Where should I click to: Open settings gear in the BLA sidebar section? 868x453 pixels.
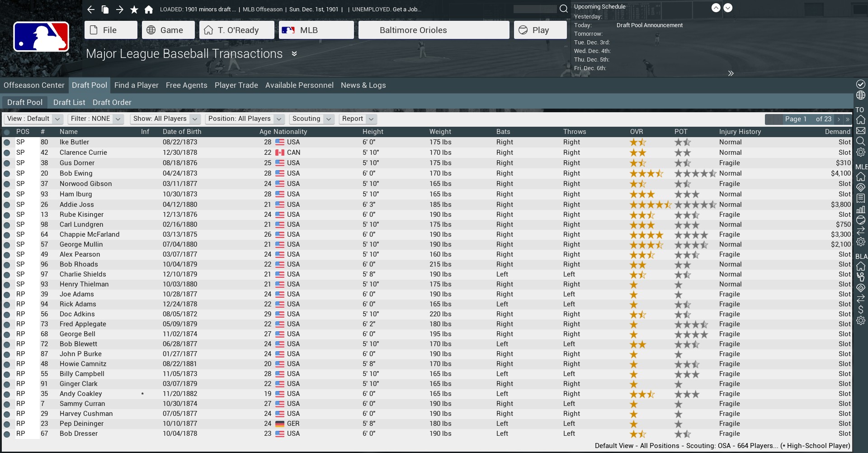click(861, 320)
